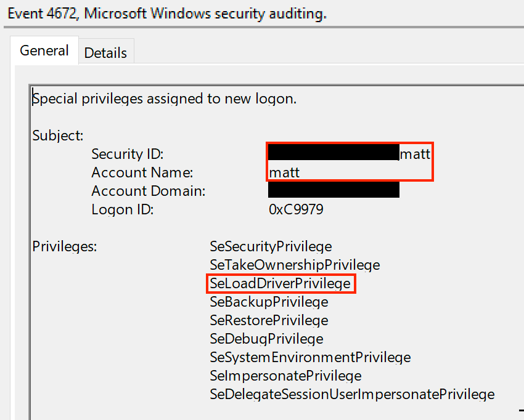Select the General tab
The width and height of the screenshot is (524, 420).
pyautogui.click(x=44, y=50)
